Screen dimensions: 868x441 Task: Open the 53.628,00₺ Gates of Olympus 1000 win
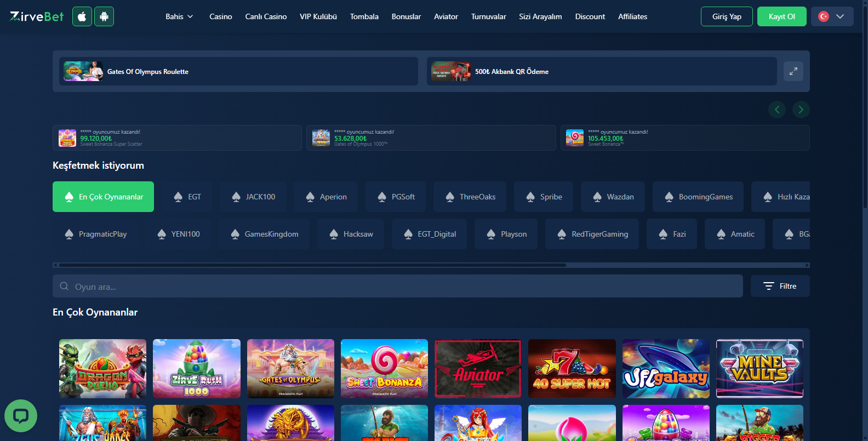(x=431, y=138)
